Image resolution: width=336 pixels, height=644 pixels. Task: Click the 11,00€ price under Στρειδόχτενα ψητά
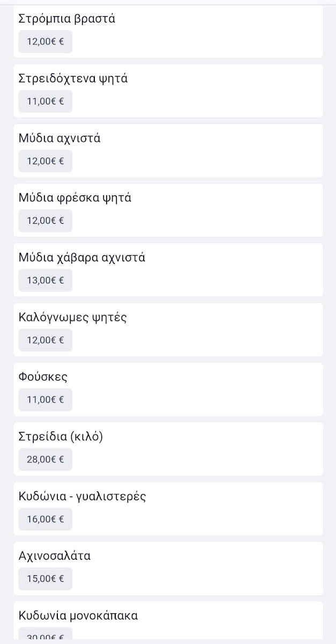(46, 101)
